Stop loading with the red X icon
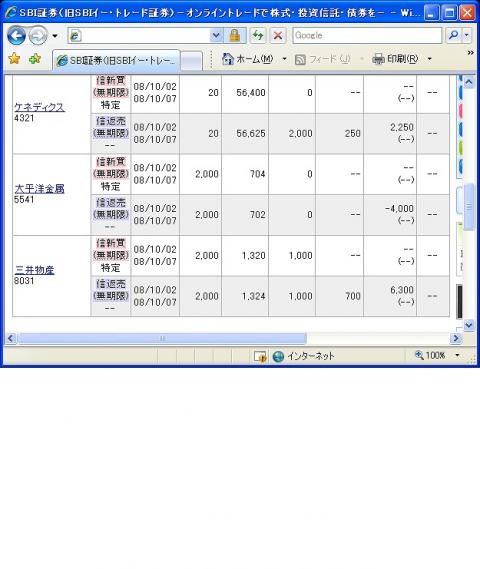This screenshot has width=480, height=569. 278,36
